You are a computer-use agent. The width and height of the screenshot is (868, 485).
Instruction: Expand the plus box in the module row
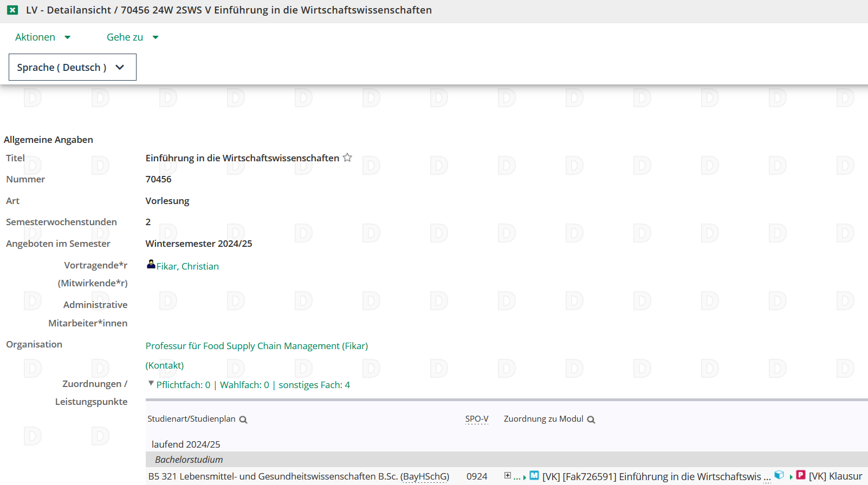(508, 475)
